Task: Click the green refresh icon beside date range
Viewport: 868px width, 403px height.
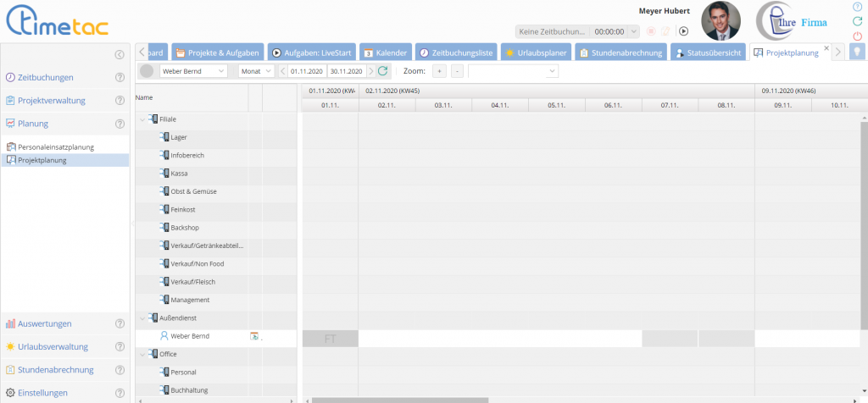Action: [383, 71]
